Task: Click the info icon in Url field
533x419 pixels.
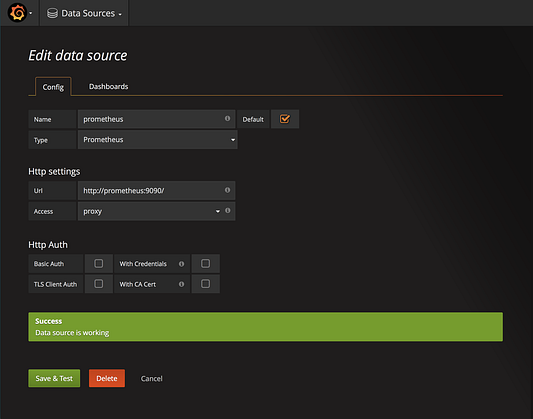Action: coord(227,190)
